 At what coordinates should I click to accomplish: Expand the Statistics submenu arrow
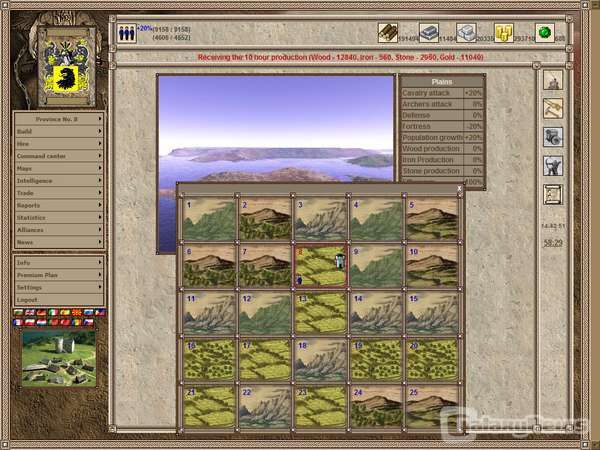[100, 217]
